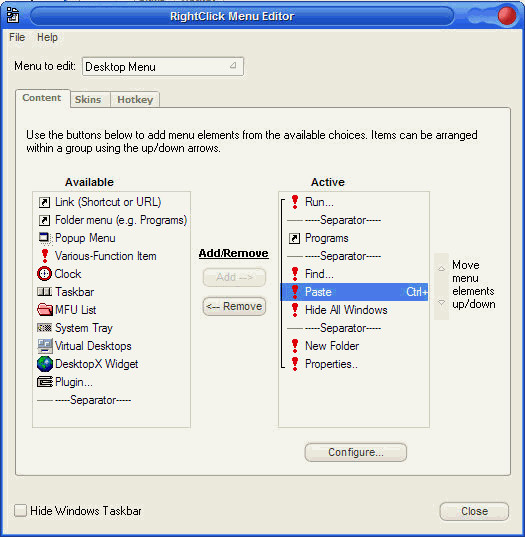The height and width of the screenshot is (537, 525).
Task: Click the Close button at bottom
Action: pos(474,511)
